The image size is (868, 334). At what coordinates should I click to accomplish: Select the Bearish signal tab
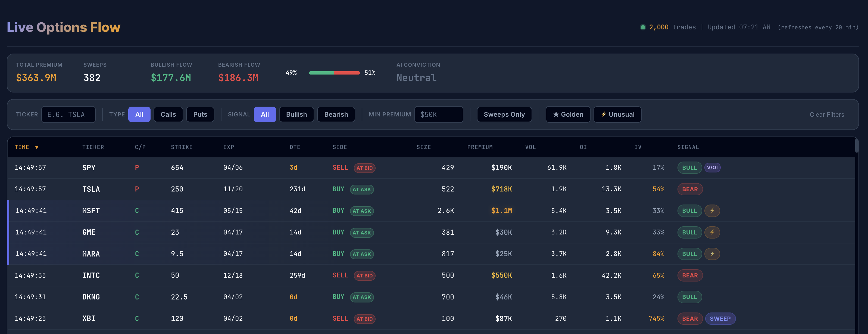[336, 114]
